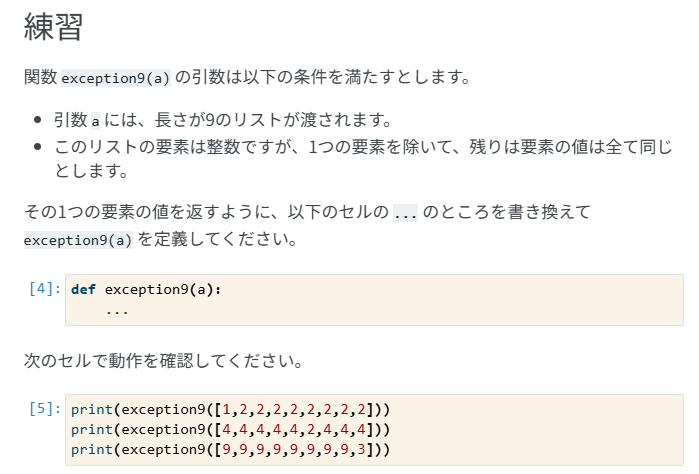This screenshot has height=474, width=699.
Task: Click the second bullet about 整数 elements
Action: [x=363, y=158]
